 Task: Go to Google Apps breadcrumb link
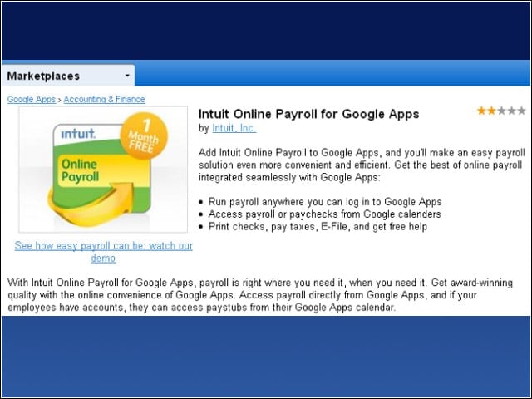[x=32, y=99]
